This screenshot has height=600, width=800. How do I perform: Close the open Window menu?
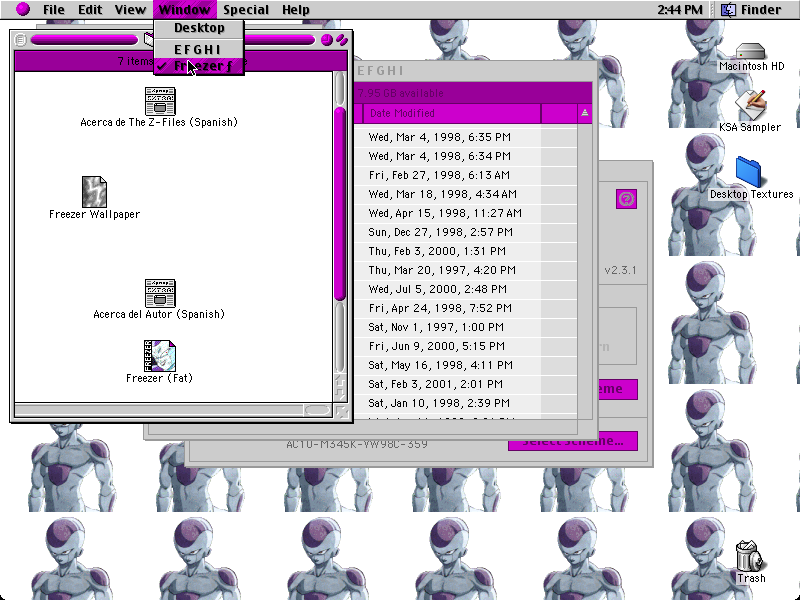(x=185, y=10)
